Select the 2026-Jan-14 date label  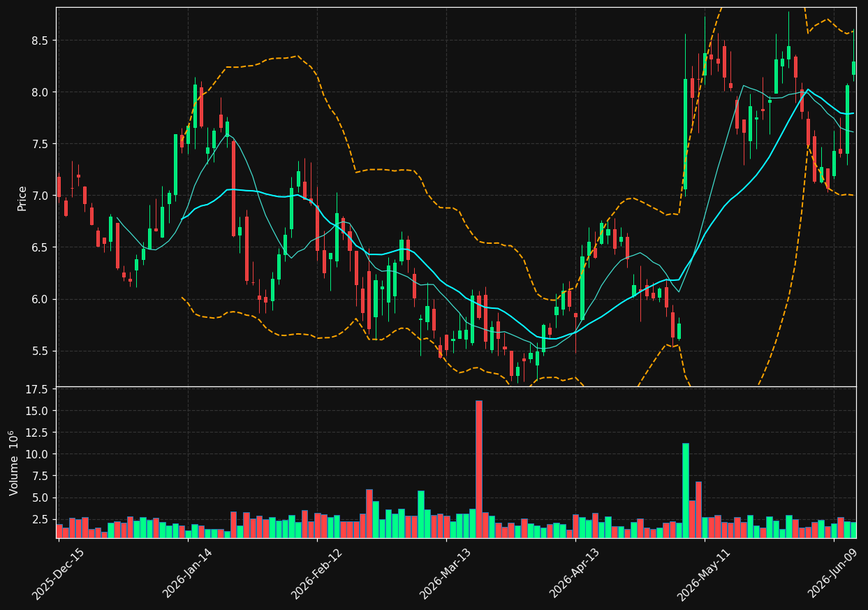[188, 574]
